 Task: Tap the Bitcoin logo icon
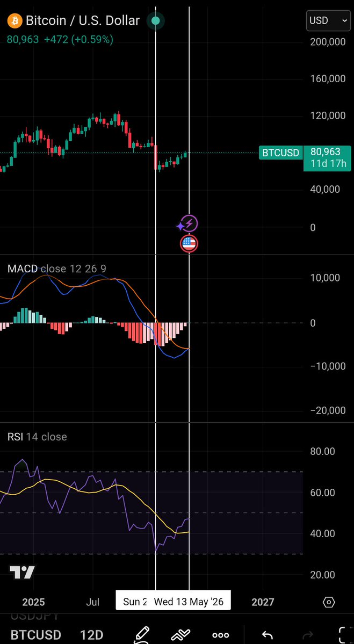point(15,20)
